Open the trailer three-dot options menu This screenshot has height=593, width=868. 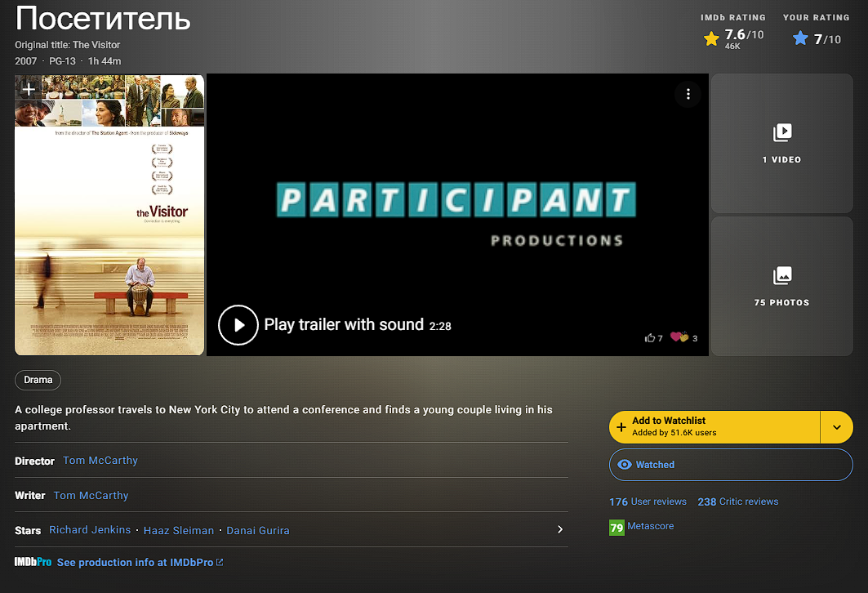coord(688,94)
